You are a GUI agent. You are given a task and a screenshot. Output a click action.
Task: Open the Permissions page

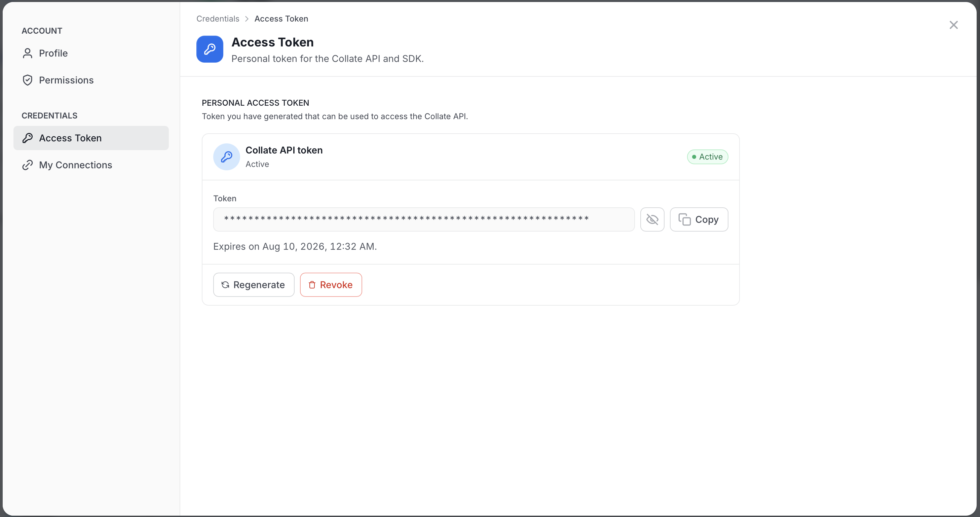[91, 80]
